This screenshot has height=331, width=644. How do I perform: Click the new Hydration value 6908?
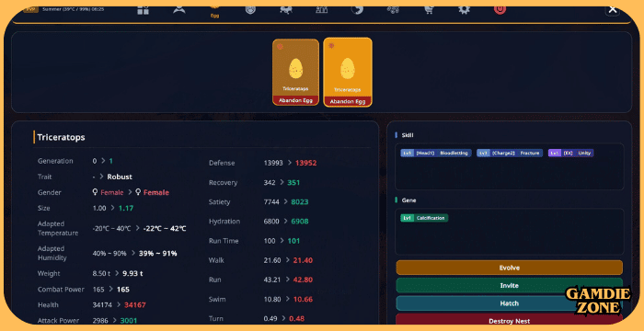tap(300, 222)
